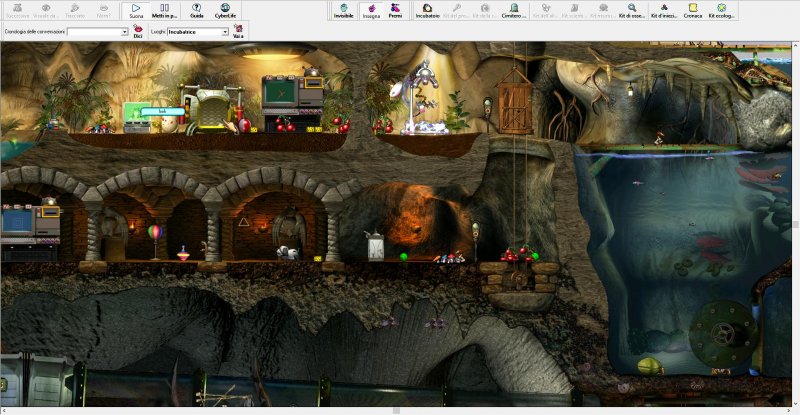Screen dimensions: 800x415
Task: Click the horizontal scrollbar thumb
Action: pos(396,410)
